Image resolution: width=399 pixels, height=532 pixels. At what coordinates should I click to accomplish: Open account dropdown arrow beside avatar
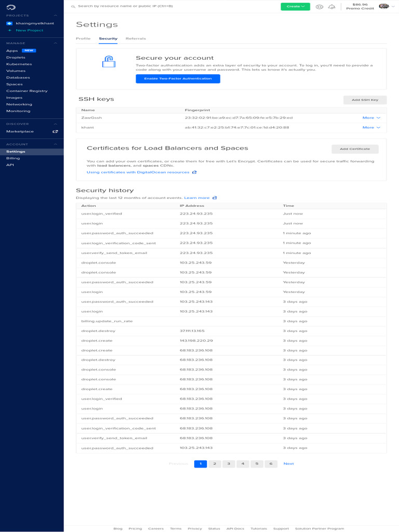point(393,6)
